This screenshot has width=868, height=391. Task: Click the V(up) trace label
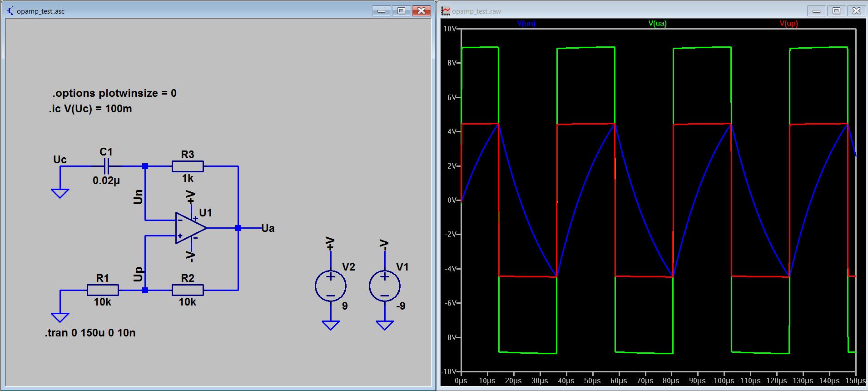tap(789, 24)
